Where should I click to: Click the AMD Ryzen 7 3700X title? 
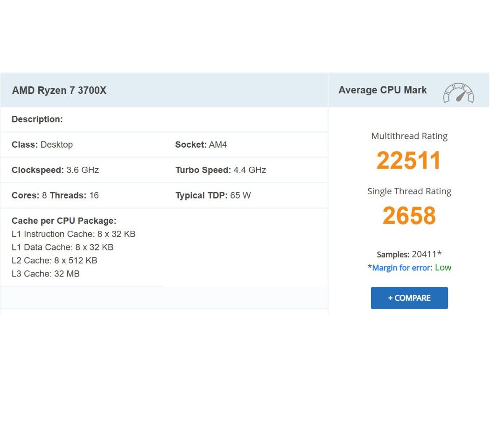(x=59, y=91)
